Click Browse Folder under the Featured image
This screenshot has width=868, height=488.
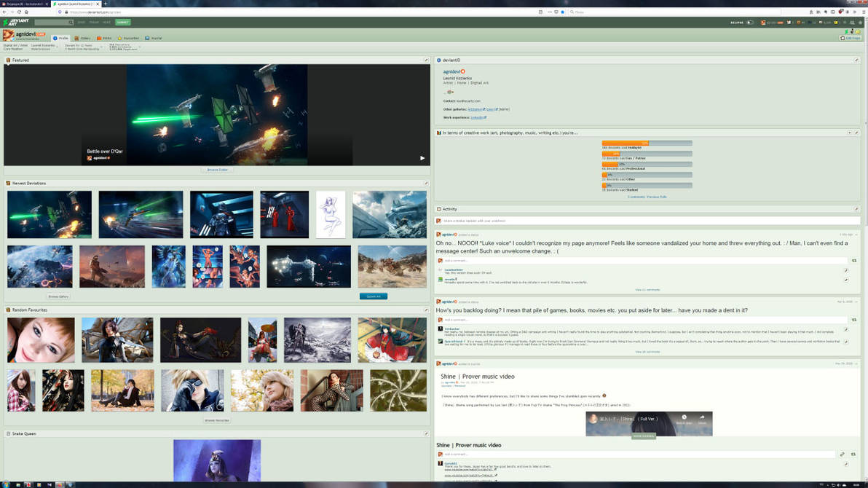click(217, 170)
